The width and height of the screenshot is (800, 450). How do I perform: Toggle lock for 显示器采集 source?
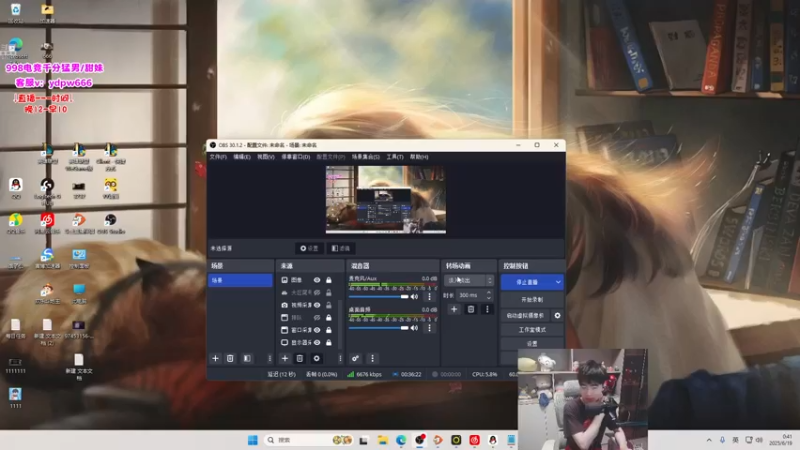(x=329, y=343)
